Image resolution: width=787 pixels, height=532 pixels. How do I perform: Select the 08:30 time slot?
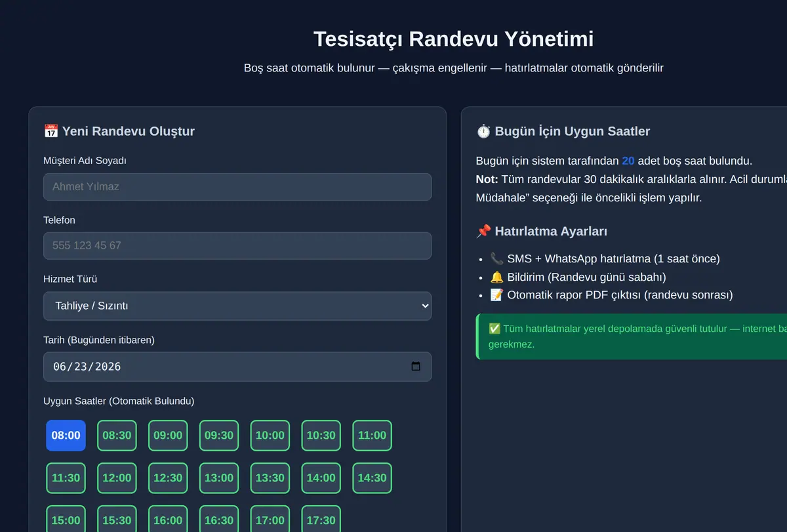pyautogui.click(x=117, y=436)
